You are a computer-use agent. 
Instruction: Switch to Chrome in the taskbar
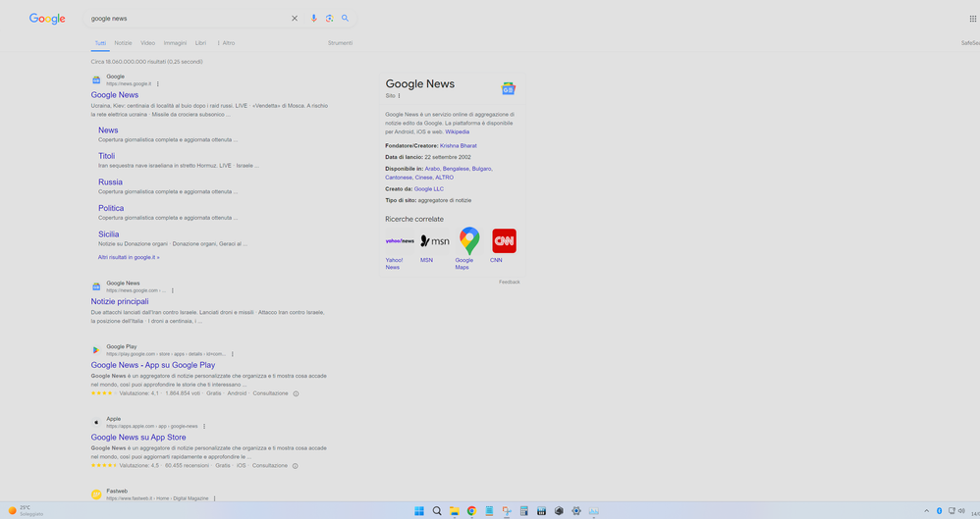[472, 511]
